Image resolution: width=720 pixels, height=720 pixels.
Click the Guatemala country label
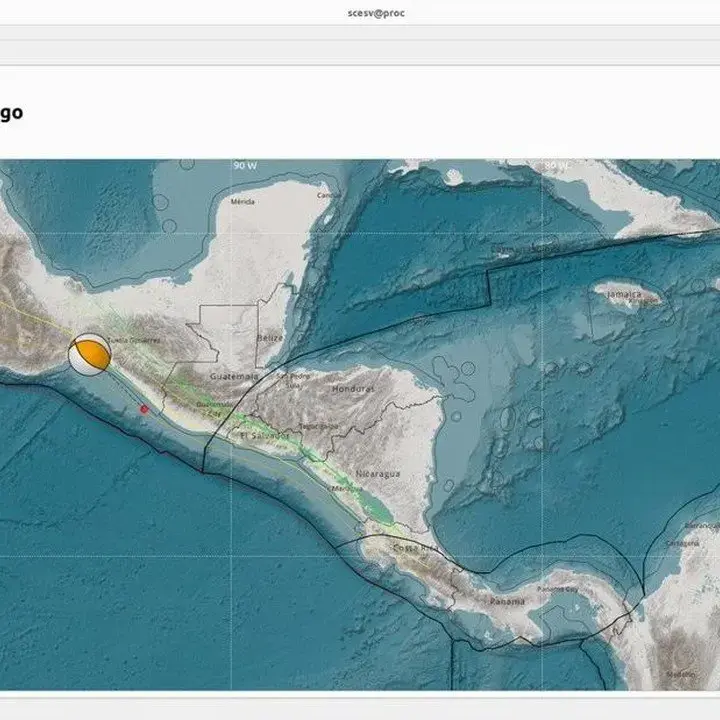coord(234,377)
